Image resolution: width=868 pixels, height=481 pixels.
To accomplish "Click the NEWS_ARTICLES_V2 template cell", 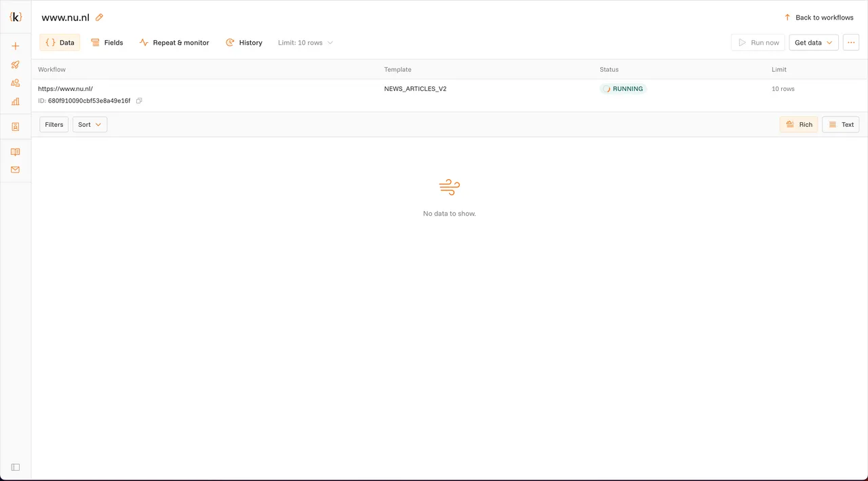I will click(x=415, y=89).
